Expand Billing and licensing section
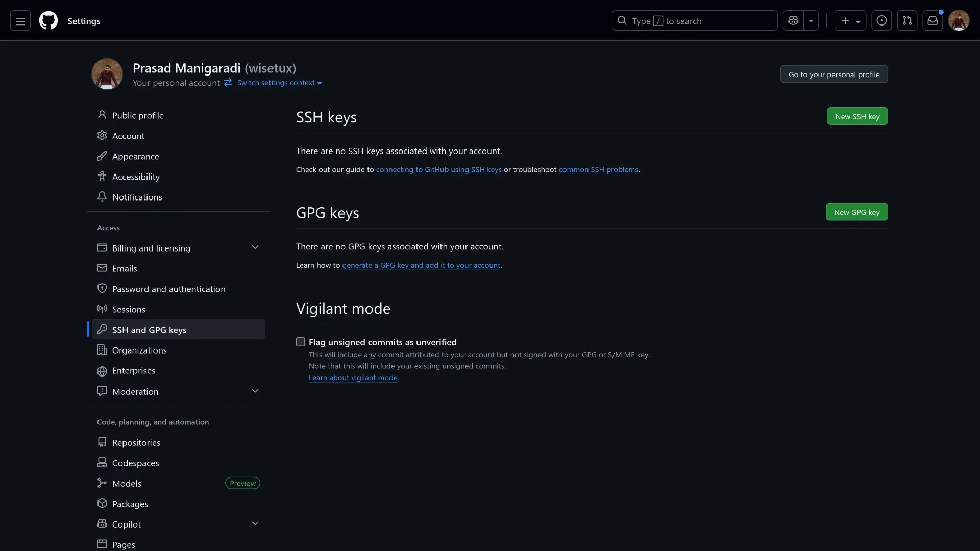The width and height of the screenshot is (980, 551). [255, 248]
